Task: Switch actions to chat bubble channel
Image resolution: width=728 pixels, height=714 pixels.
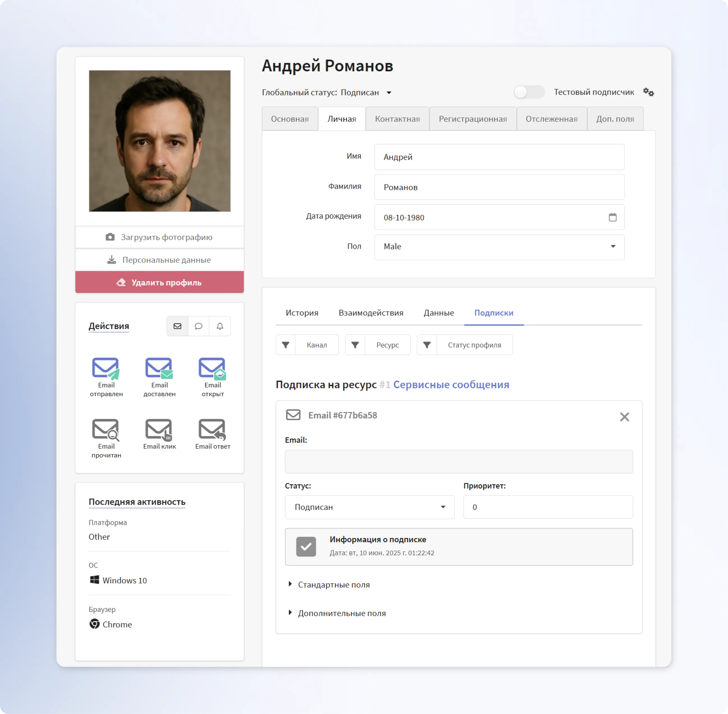Action: (x=199, y=326)
